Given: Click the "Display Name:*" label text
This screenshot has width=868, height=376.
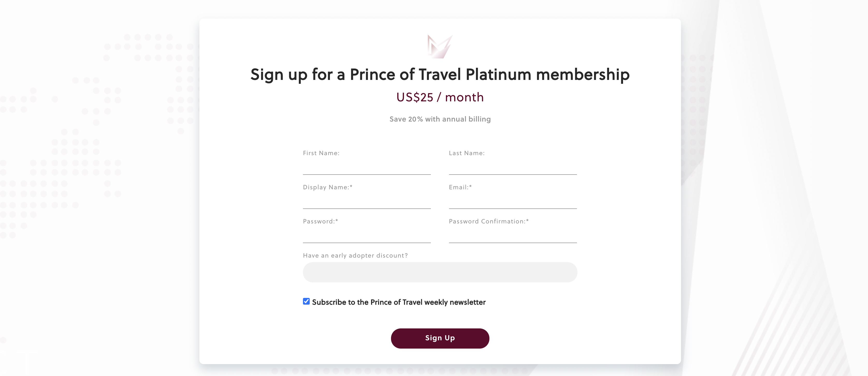Looking at the screenshot, I should click(x=328, y=187).
